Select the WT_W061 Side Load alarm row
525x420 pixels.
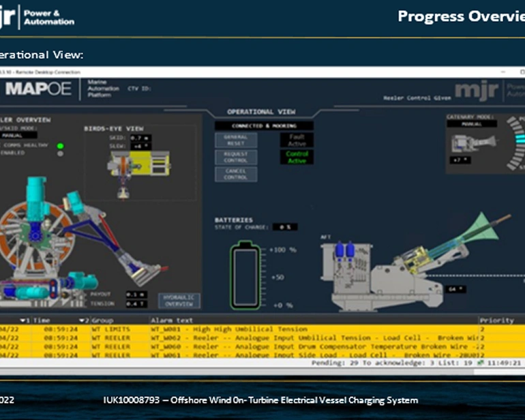tap(262, 355)
